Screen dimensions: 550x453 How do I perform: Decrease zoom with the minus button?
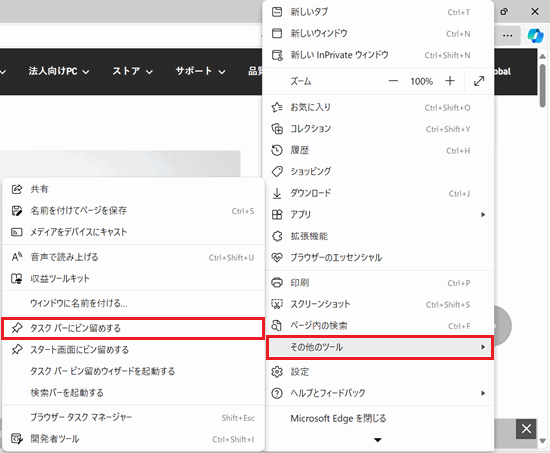point(393,81)
